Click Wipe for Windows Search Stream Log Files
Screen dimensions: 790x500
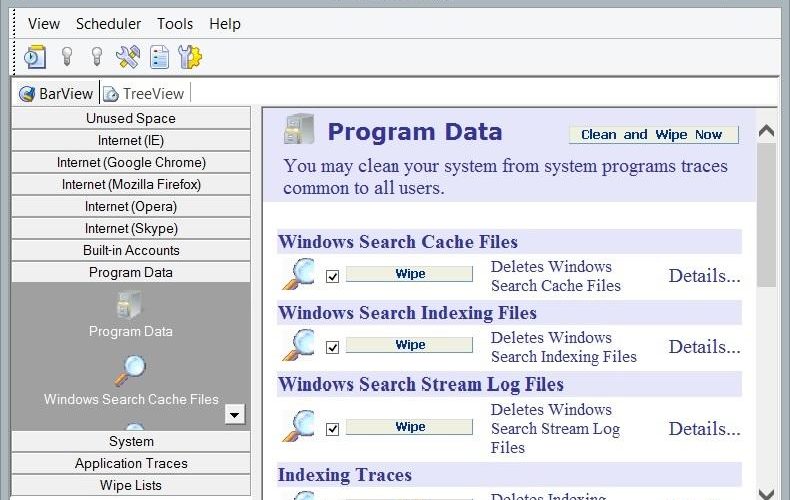[x=410, y=427]
